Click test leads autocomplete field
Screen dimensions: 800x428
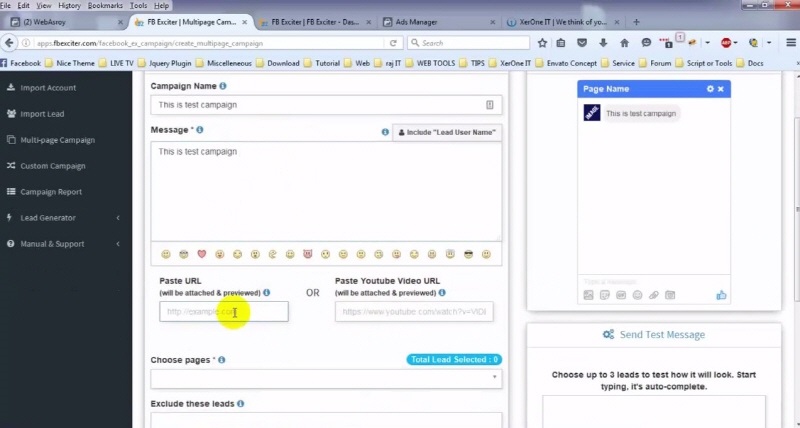pos(654,411)
